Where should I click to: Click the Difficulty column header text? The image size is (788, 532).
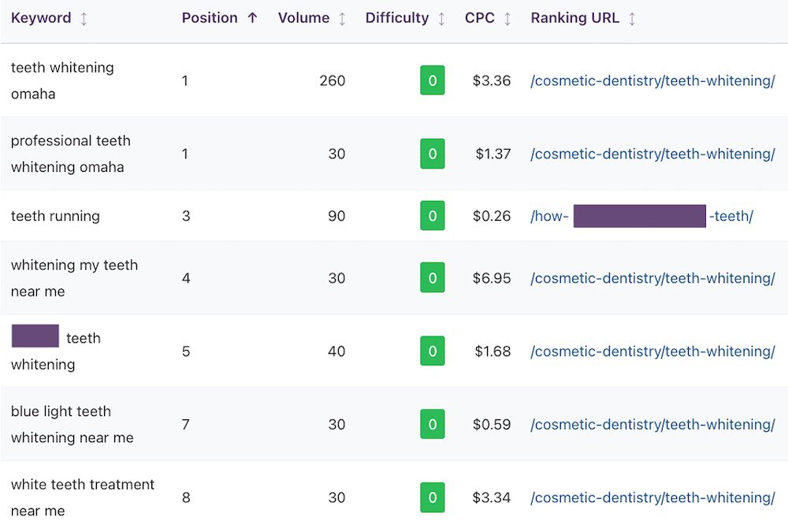click(x=397, y=18)
